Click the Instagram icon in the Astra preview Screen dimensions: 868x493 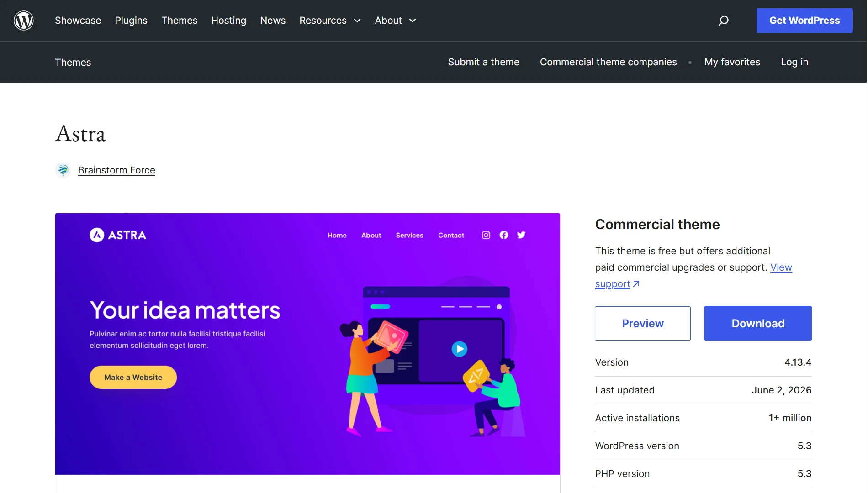coord(486,235)
